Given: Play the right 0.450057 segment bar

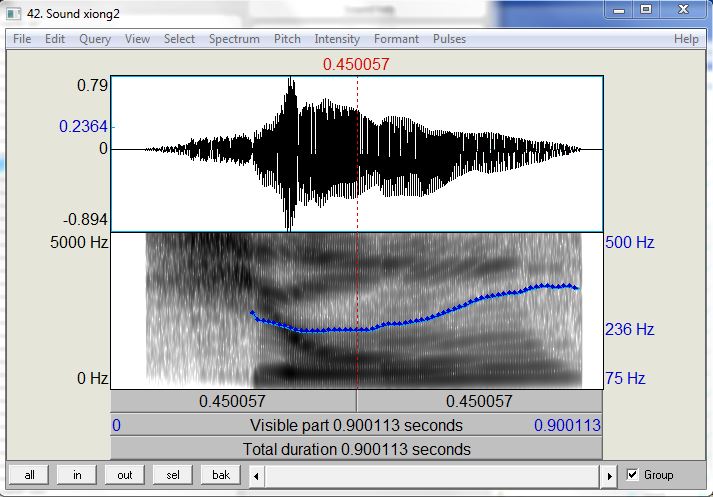Looking at the screenshot, I should (x=480, y=401).
